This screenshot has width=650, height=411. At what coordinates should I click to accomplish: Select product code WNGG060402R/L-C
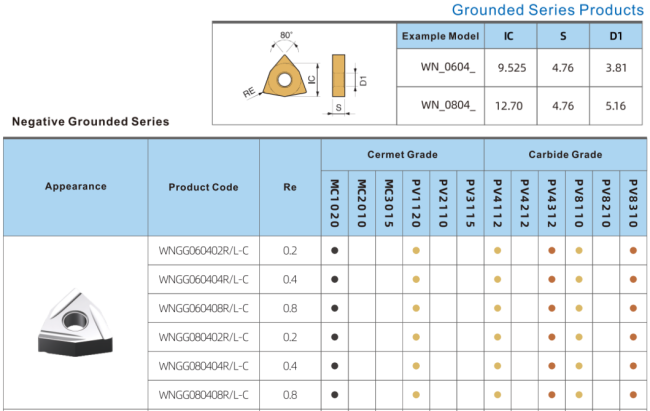point(204,250)
